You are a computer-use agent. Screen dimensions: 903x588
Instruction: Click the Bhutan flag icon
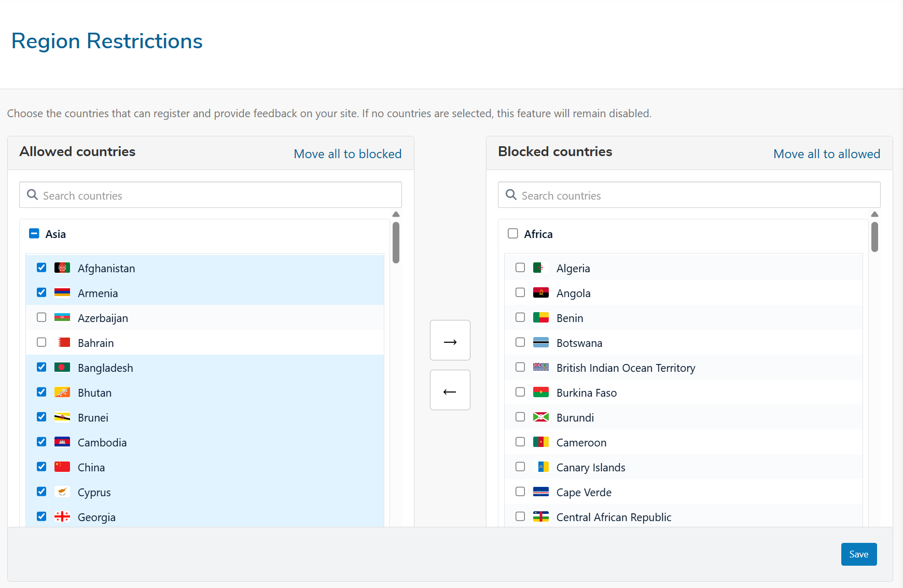62,393
